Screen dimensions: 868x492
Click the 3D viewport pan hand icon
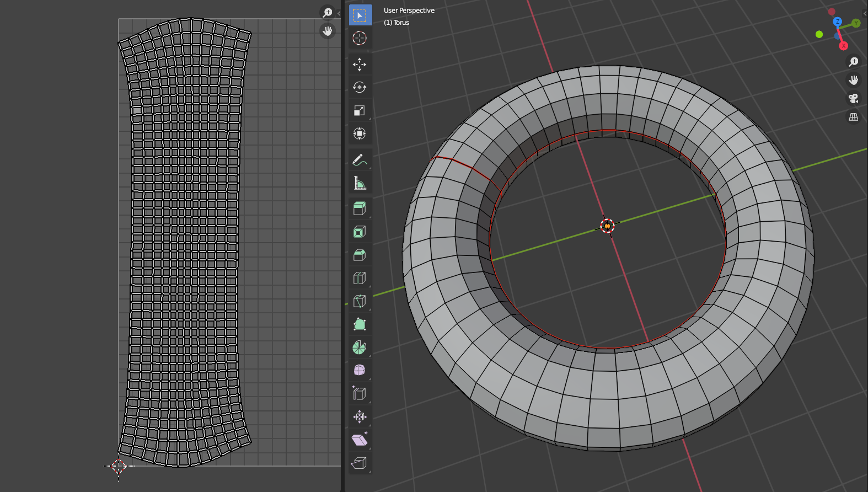tap(854, 80)
